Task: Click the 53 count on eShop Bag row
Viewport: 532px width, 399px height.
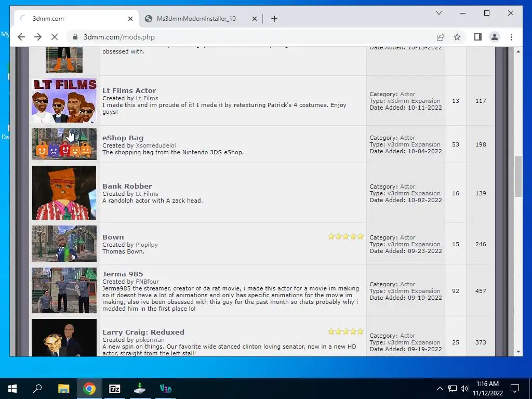Action: tap(455, 144)
